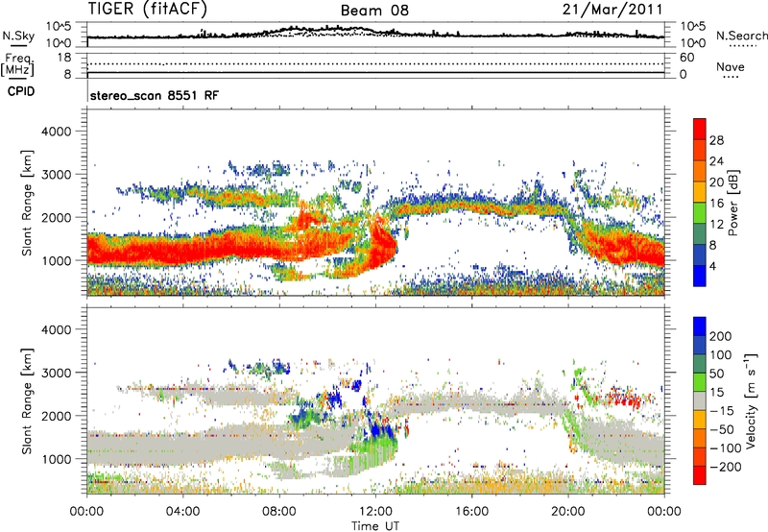Click the CPID label
Image resolution: width=768 pixels, height=532 pixels.
(x=21, y=91)
